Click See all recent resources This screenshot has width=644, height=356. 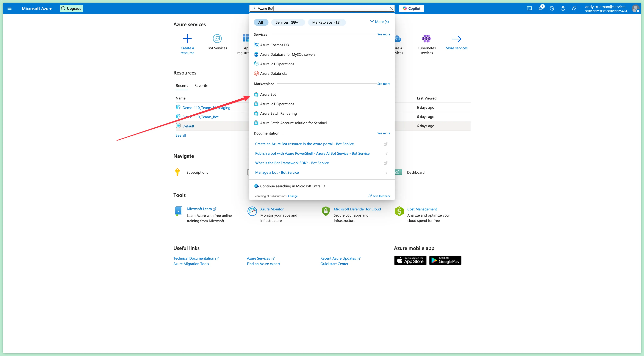[181, 135]
